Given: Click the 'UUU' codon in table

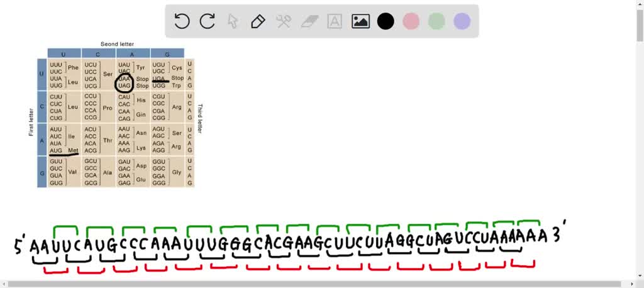Looking at the screenshot, I should pyautogui.click(x=55, y=65).
